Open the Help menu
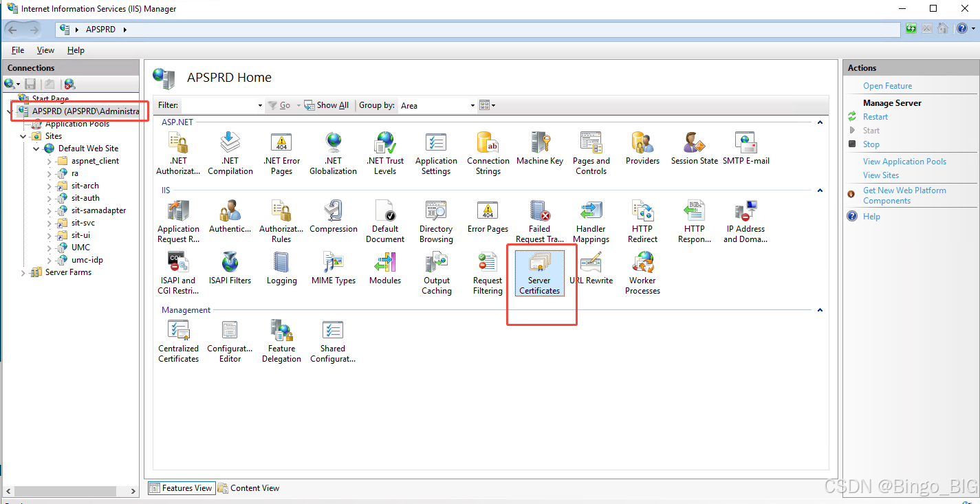The height and width of the screenshot is (504, 980). 76,50
